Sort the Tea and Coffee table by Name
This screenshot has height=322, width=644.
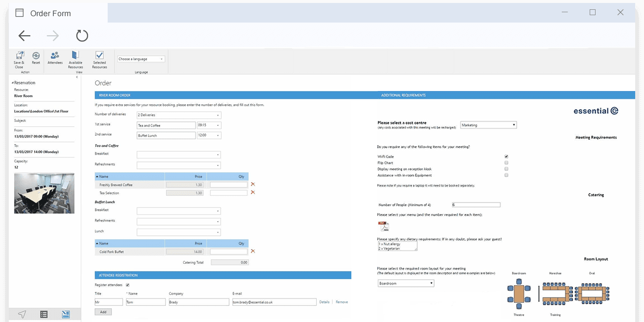130,176
